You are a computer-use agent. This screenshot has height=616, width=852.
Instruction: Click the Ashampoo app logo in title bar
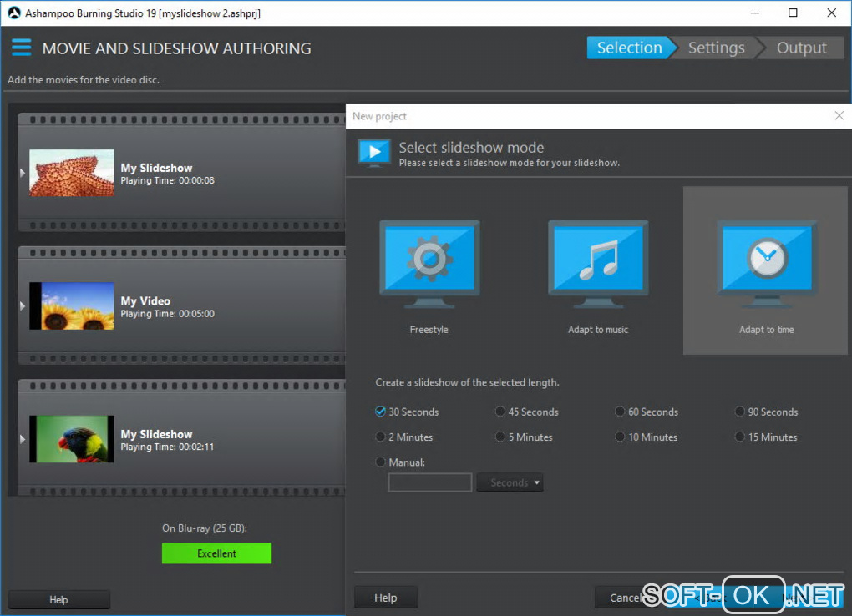(14, 13)
